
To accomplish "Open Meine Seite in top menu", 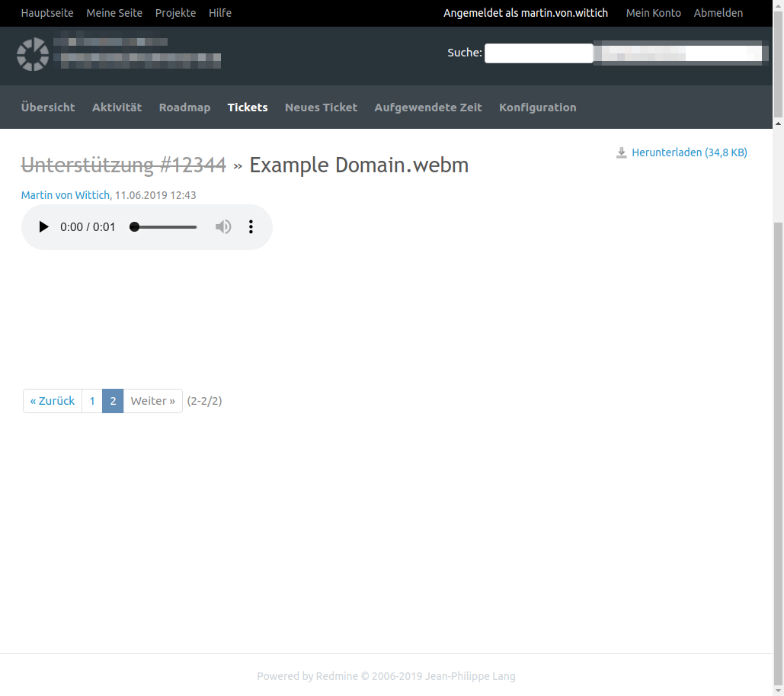I will tap(114, 13).
